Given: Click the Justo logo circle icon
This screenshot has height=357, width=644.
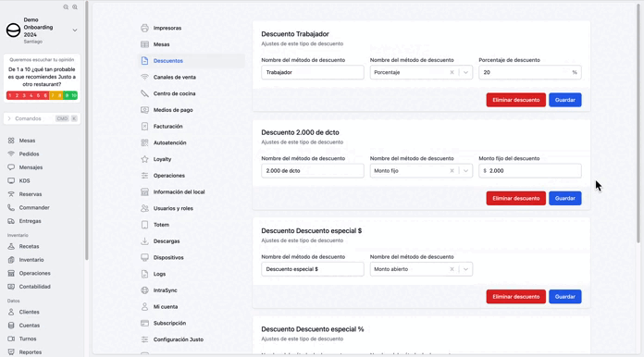Looking at the screenshot, I should (13, 31).
